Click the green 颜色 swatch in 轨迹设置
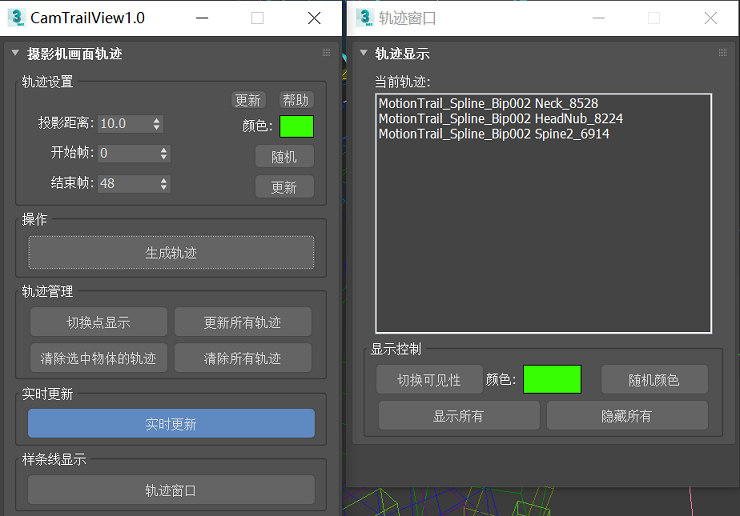 click(x=296, y=126)
